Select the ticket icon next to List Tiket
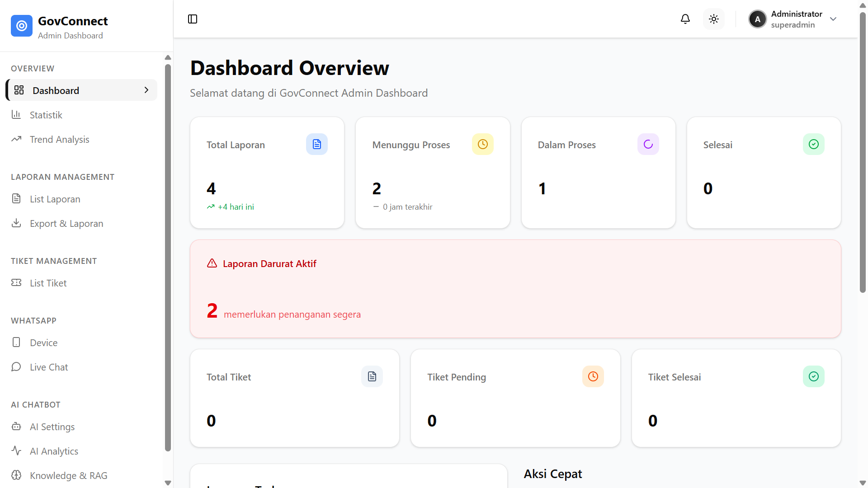Screen dimensions: 868x488 pos(16,282)
